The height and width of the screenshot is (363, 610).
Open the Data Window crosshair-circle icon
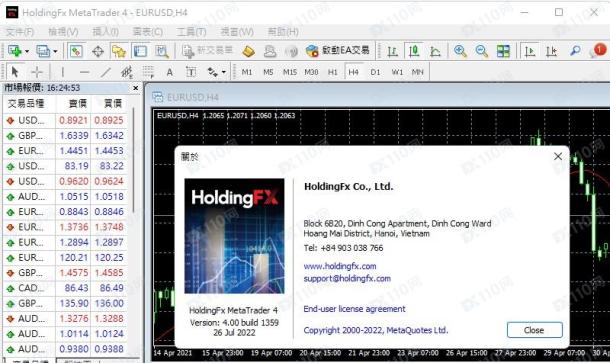coord(98,51)
